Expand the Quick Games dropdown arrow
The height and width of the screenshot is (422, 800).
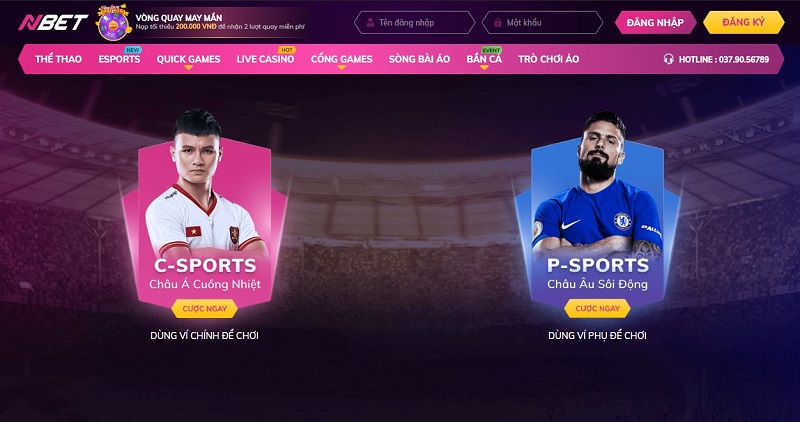188,67
